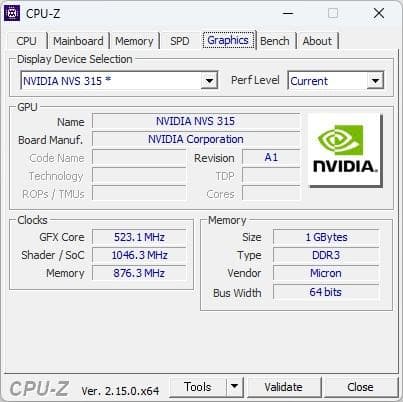Screen dimensions: 403x402
Task: Click the Close button at bottom
Action: [360, 387]
